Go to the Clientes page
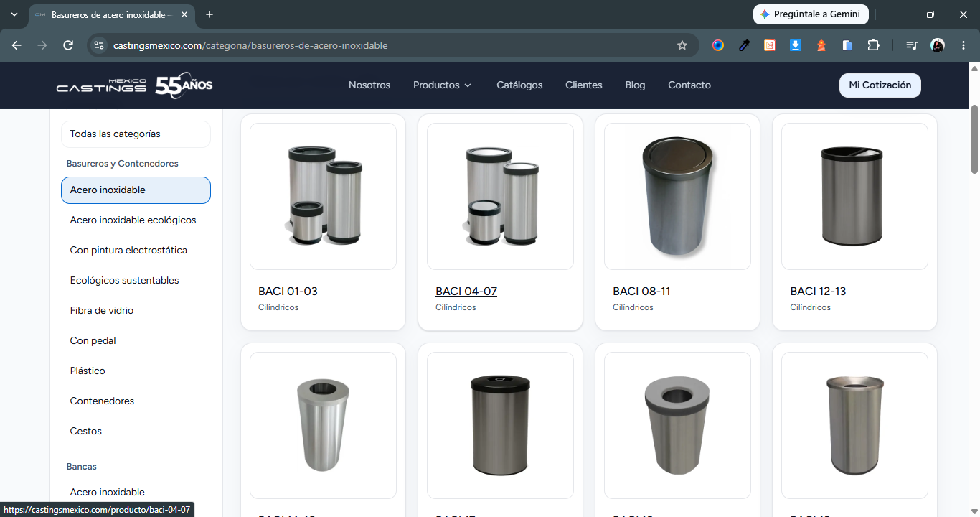Screen dimensions: 980x517 click(x=584, y=85)
